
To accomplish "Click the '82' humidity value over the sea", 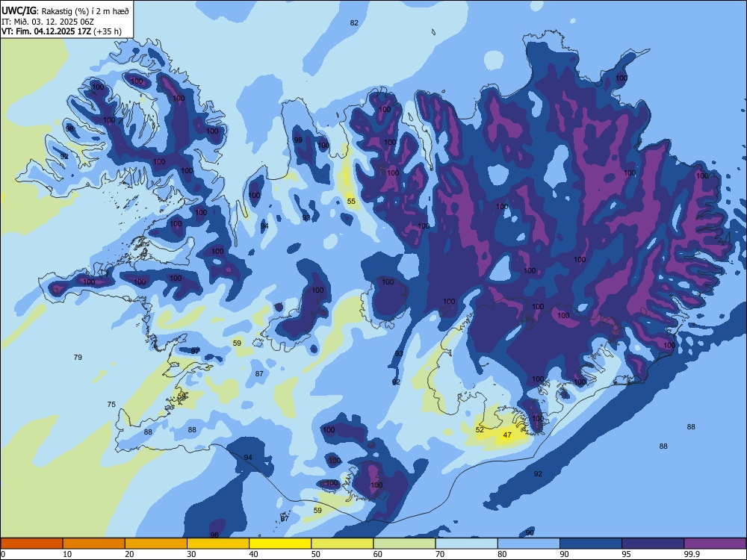I will [x=354, y=23].
